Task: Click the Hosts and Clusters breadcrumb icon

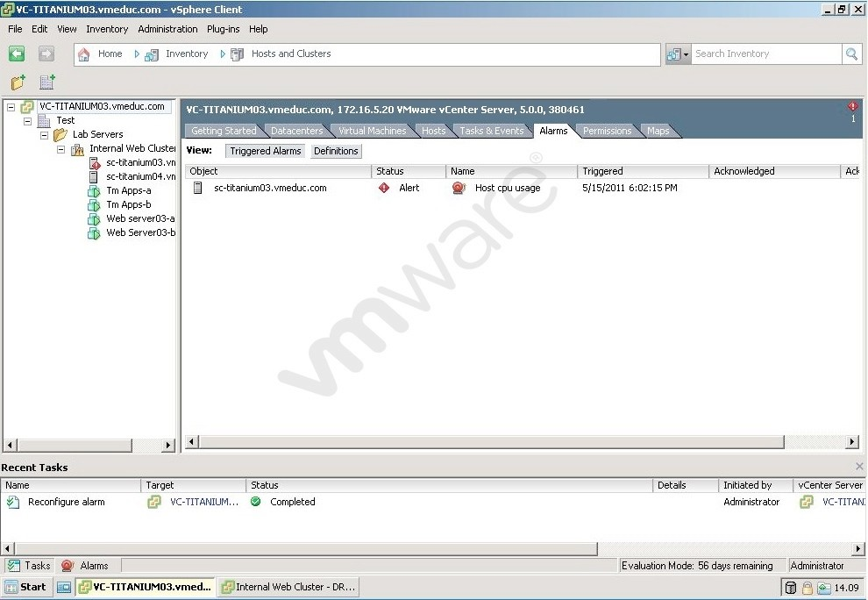Action: click(x=237, y=54)
